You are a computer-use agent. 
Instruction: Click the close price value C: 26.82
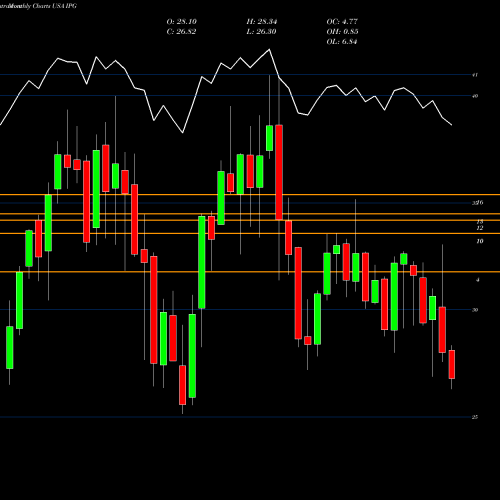pos(181,32)
